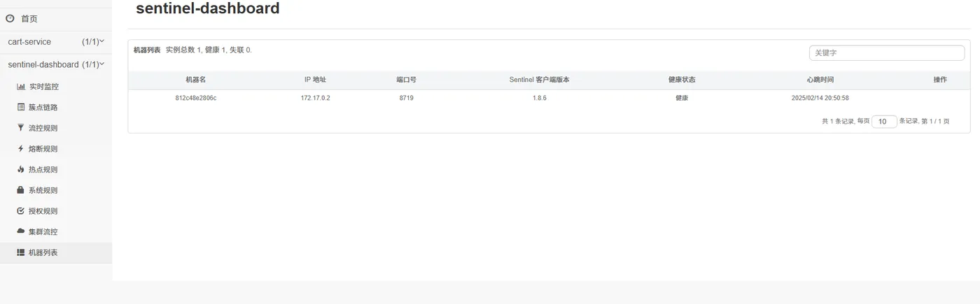Screen dimensions: 980x304
Task: Click the home clock icon beside 首页
Action: coord(10,19)
